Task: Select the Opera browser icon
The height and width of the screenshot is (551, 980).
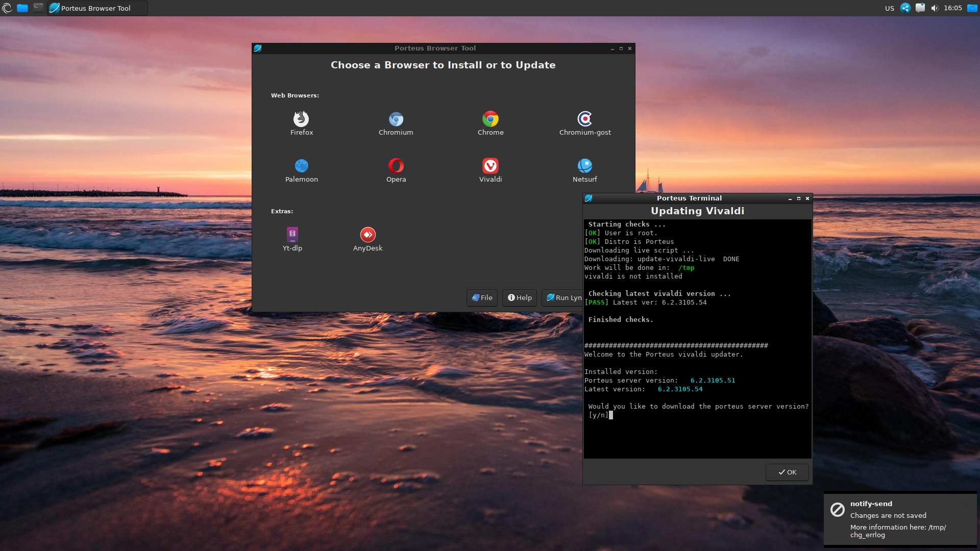Action: tap(396, 166)
